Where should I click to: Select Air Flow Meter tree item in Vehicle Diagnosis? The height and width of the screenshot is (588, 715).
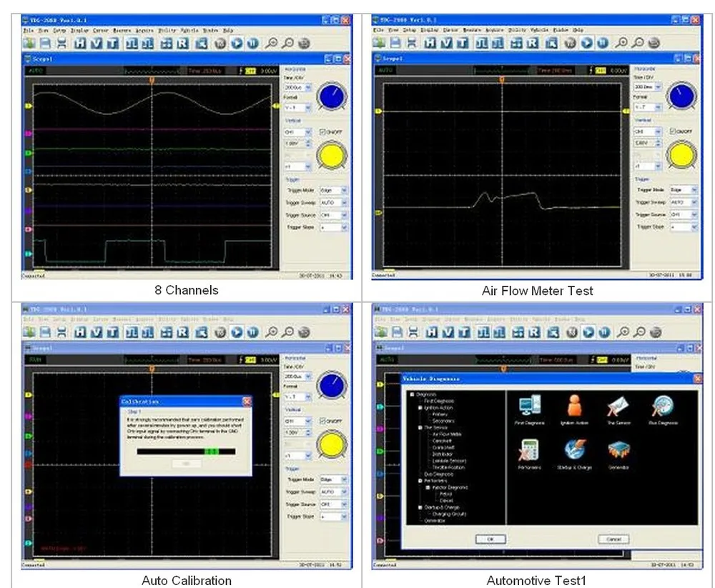coord(447,434)
